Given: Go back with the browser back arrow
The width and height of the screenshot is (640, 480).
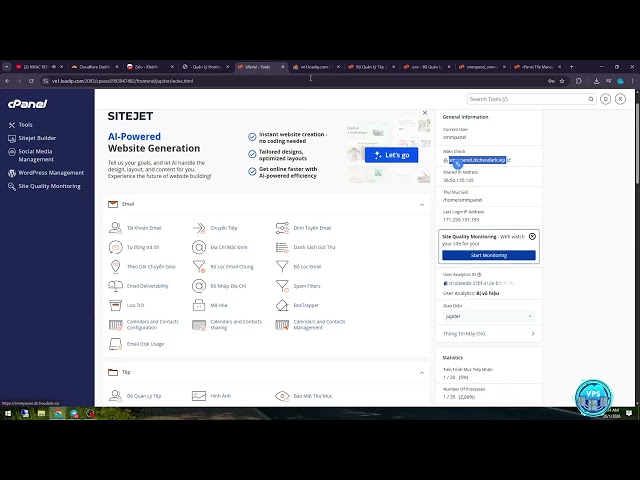Looking at the screenshot, I should pos(7,81).
